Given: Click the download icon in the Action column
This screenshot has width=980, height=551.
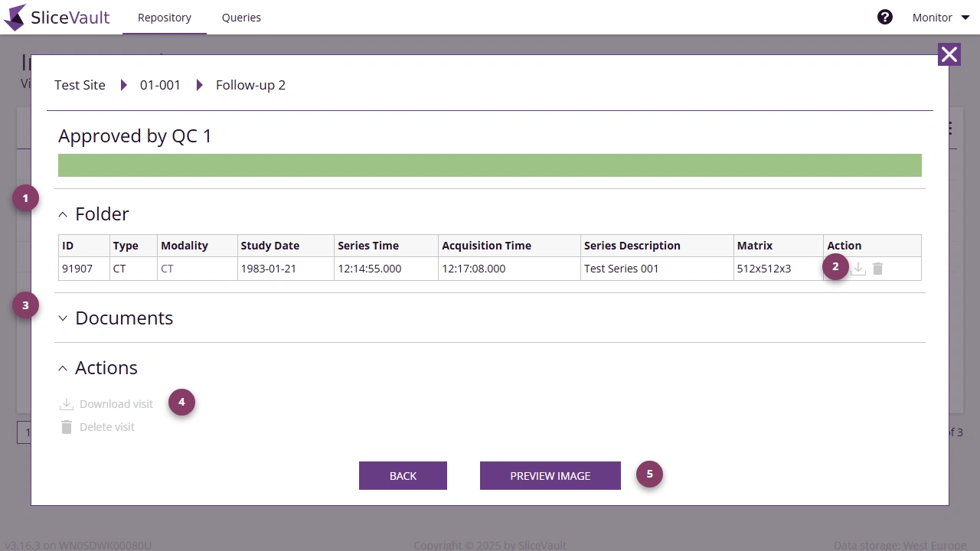Looking at the screenshot, I should [x=857, y=269].
